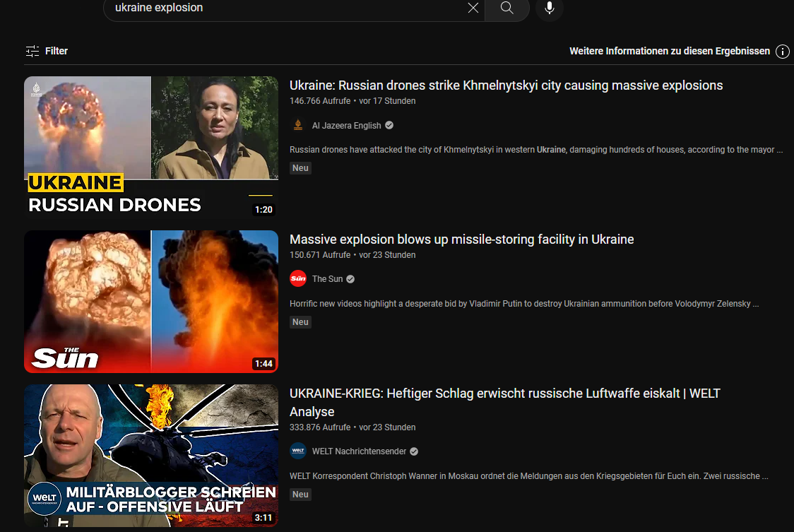Play the WELT Militärblogger video thumbnail
This screenshot has width=794, height=532.
[151, 456]
